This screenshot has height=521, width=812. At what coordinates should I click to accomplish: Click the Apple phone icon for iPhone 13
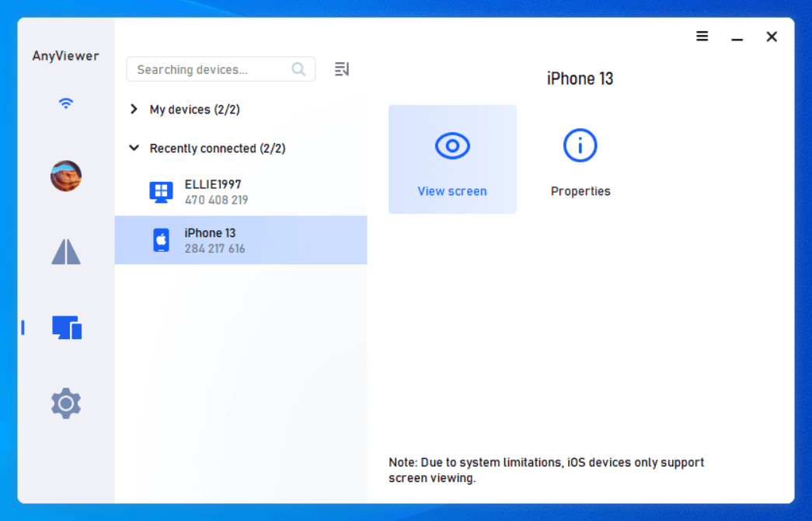pyautogui.click(x=161, y=240)
